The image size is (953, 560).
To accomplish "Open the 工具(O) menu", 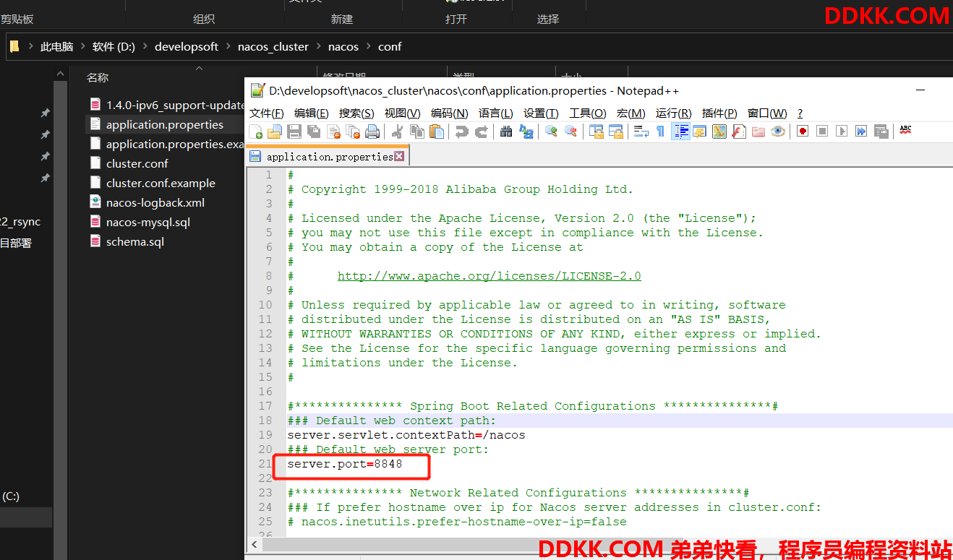I will pos(588,113).
